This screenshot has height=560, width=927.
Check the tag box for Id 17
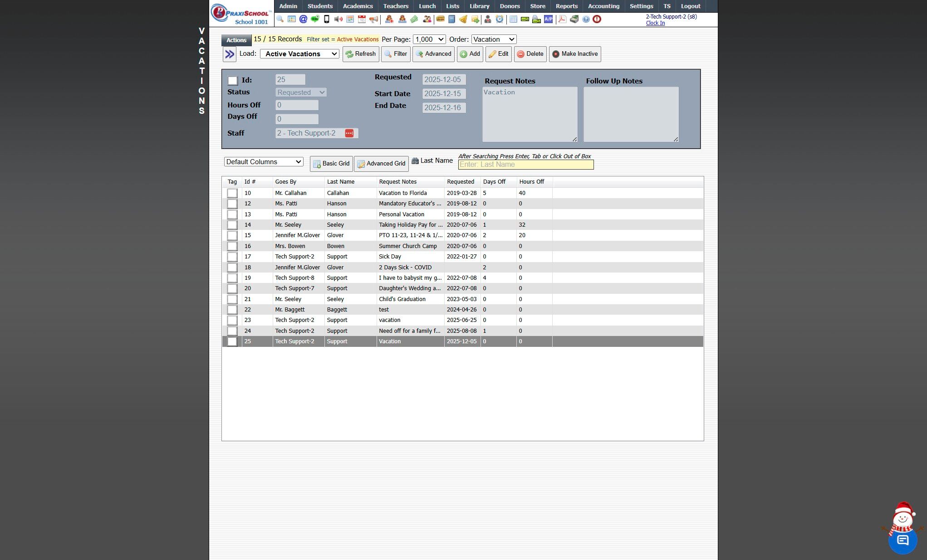click(232, 257)
